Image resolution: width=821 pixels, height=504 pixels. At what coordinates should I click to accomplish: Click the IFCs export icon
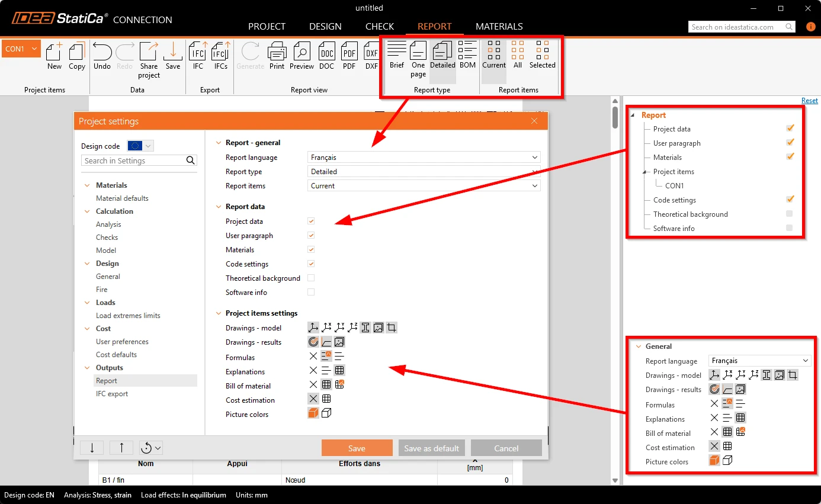click(x=221, y=56)
